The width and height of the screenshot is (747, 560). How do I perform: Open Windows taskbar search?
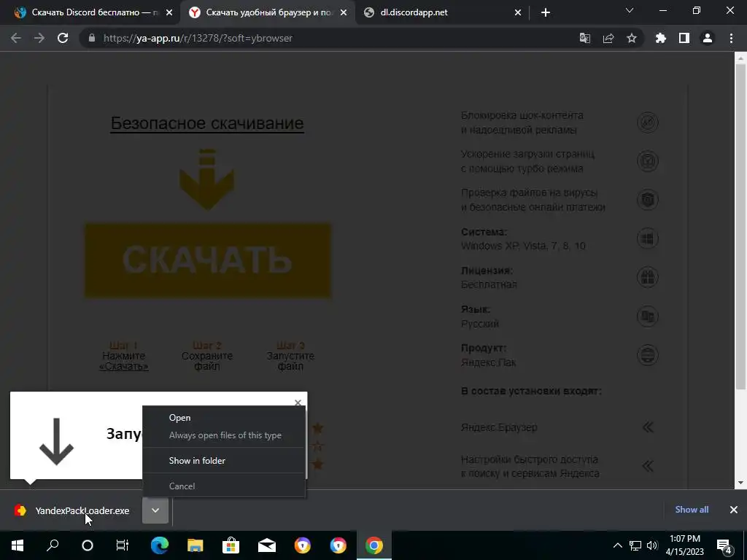point(53,545)
